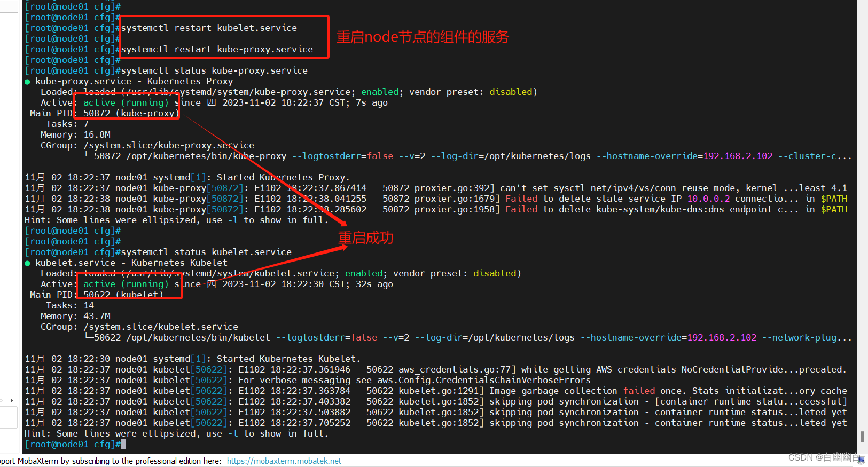Click '/system.slice/kubelet.service' CGroup path
Viewport: 868px width, 467px height.
tap(161, 327)
